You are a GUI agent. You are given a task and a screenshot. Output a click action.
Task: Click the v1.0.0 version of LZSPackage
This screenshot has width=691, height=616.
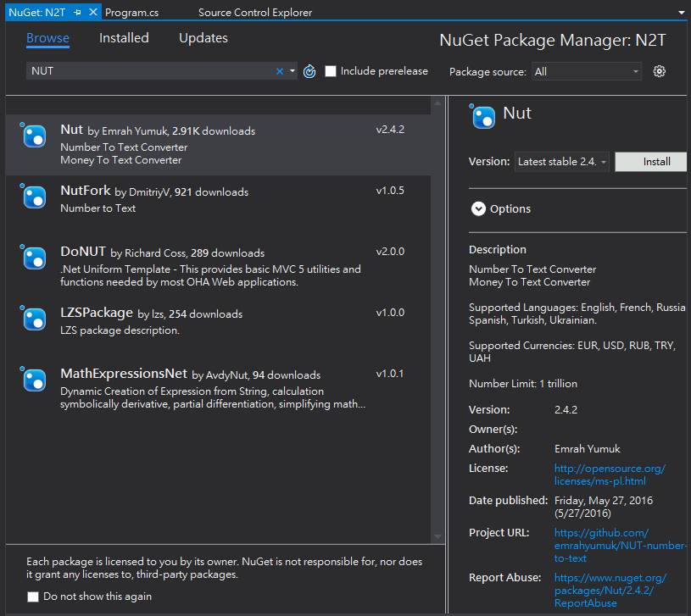(390, 313)
